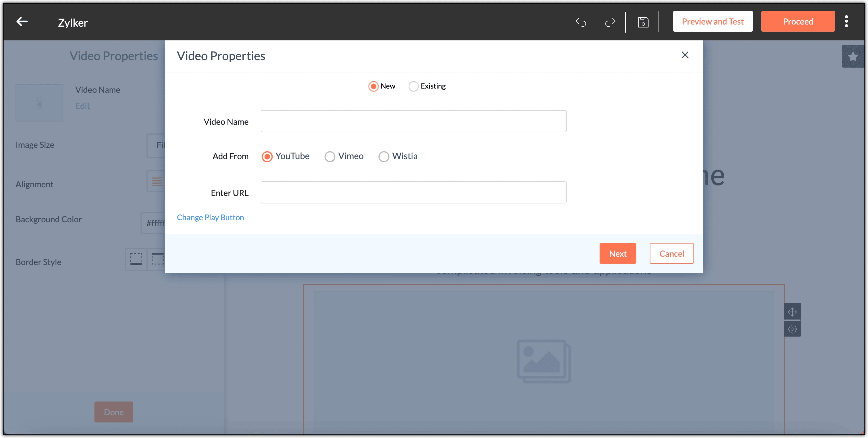Click the save icon in toolbar
Viewport: 868px width, 438px height.
(x=643, y=22)
